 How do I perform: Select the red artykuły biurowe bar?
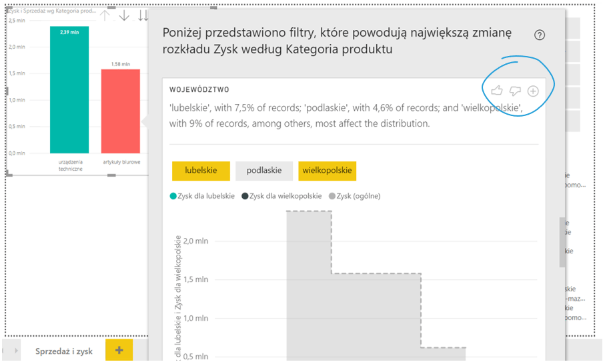click(x=121, y=113)
